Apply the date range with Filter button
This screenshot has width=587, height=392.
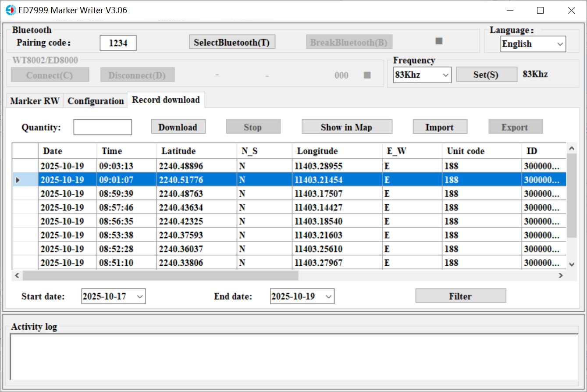pos(461,296)
